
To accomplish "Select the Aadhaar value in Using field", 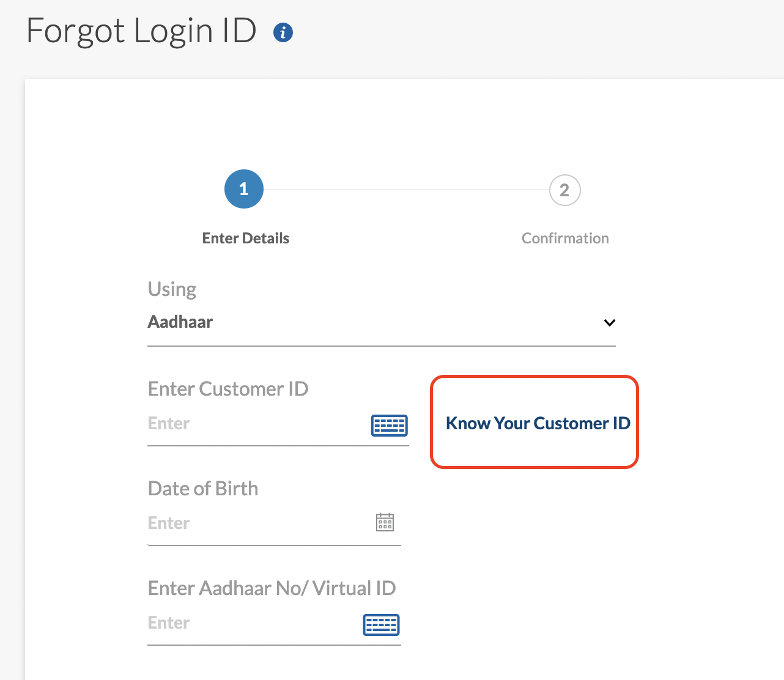I will 180,322.
